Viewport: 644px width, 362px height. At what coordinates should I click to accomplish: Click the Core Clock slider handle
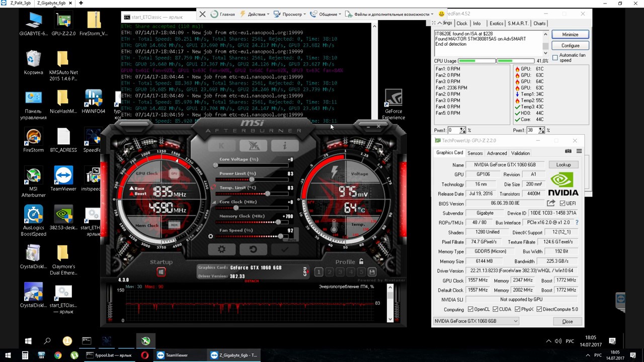(236, 208)
